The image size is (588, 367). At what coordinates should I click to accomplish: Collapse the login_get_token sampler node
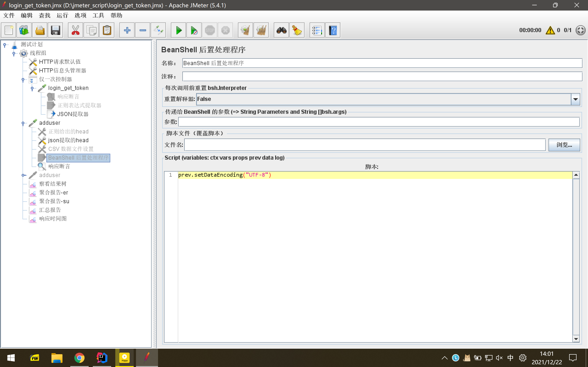click(32, 88)
